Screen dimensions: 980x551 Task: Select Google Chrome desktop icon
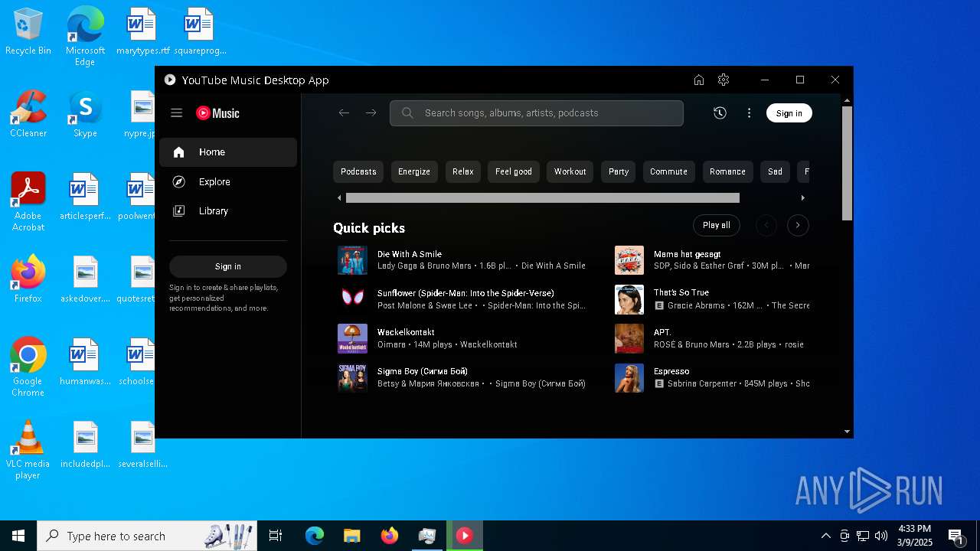[28, 367]
